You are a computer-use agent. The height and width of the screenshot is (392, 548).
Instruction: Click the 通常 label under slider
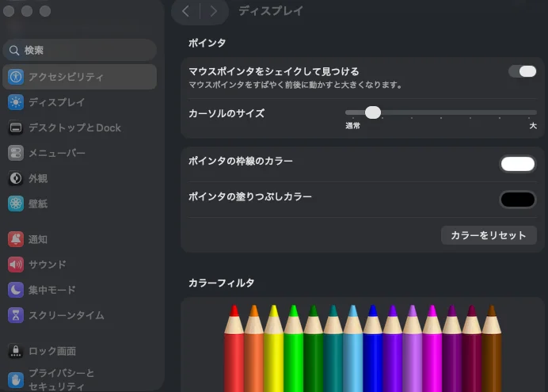pos(352,125)
